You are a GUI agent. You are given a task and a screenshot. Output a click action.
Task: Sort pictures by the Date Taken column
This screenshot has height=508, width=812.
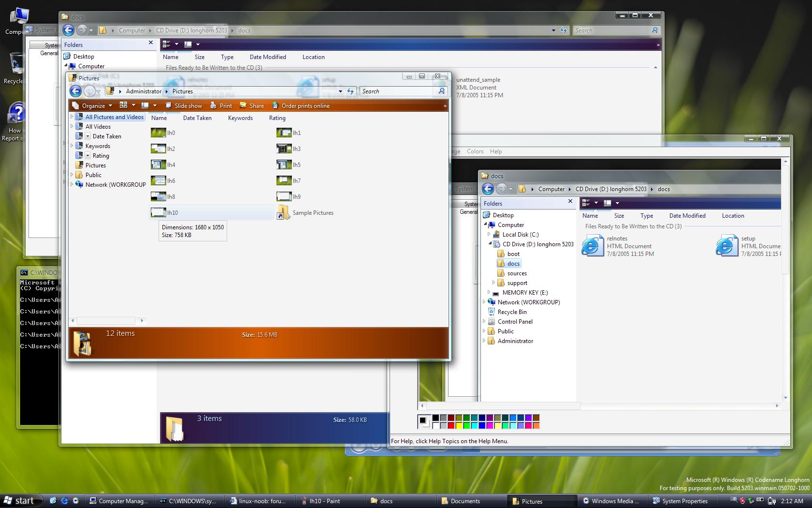click(197, 118)
